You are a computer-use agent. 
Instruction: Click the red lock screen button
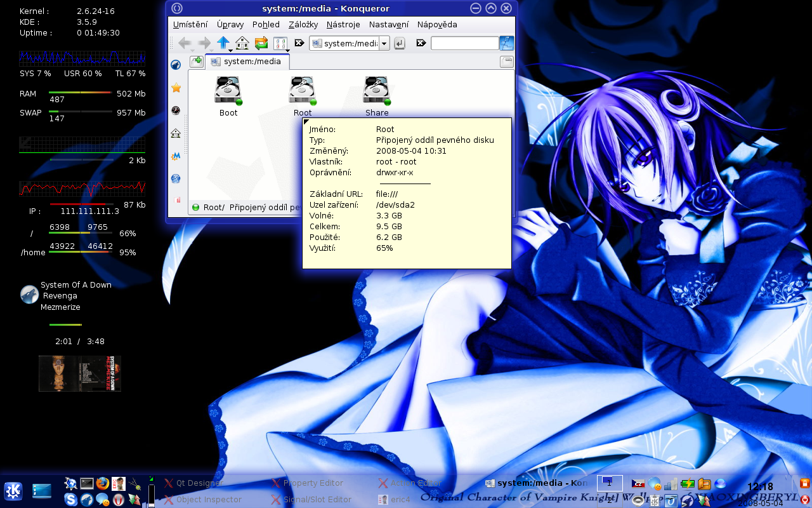(805, 484)
